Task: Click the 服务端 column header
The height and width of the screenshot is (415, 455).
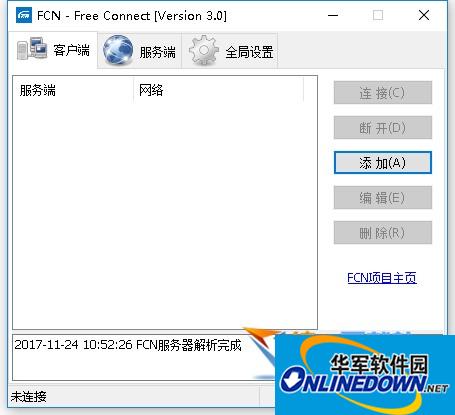Action: 73,90
